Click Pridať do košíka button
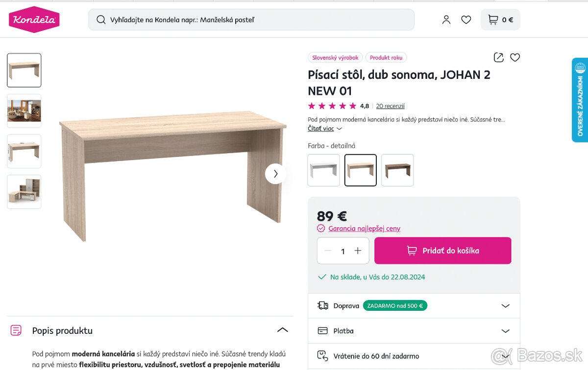 (442, 250)
